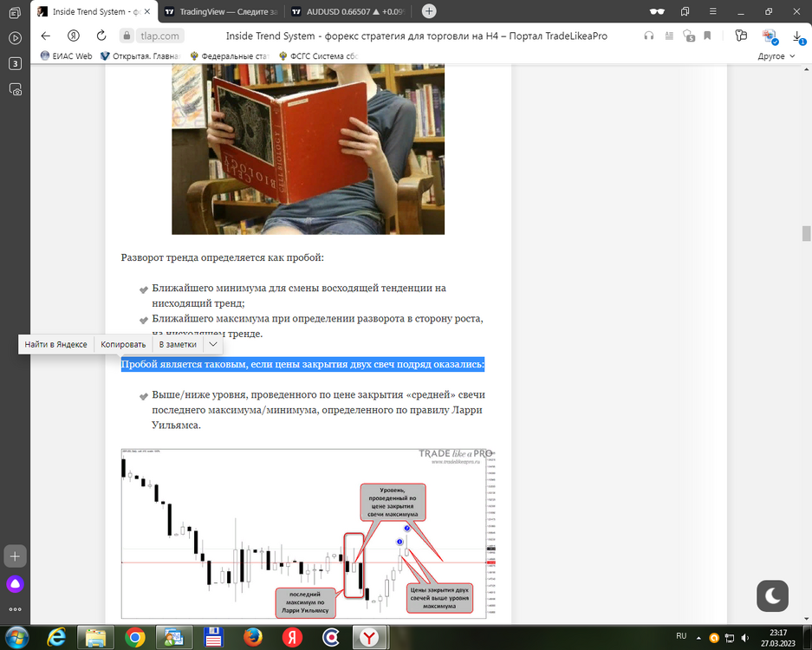Open passwords and cards key icon
Screen dimensions: 812x650
pos(741,36)
